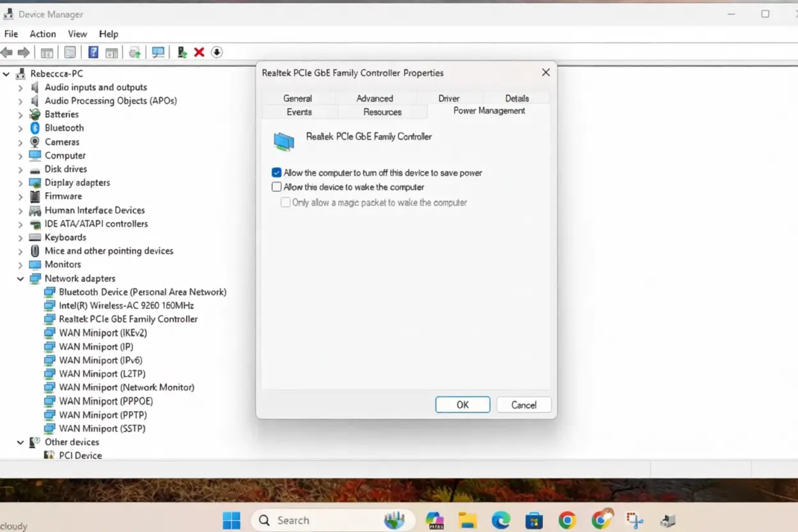Confirm the dialog with OK
Viewport: 798px width, 532px height.
click(x=462, y=405)
